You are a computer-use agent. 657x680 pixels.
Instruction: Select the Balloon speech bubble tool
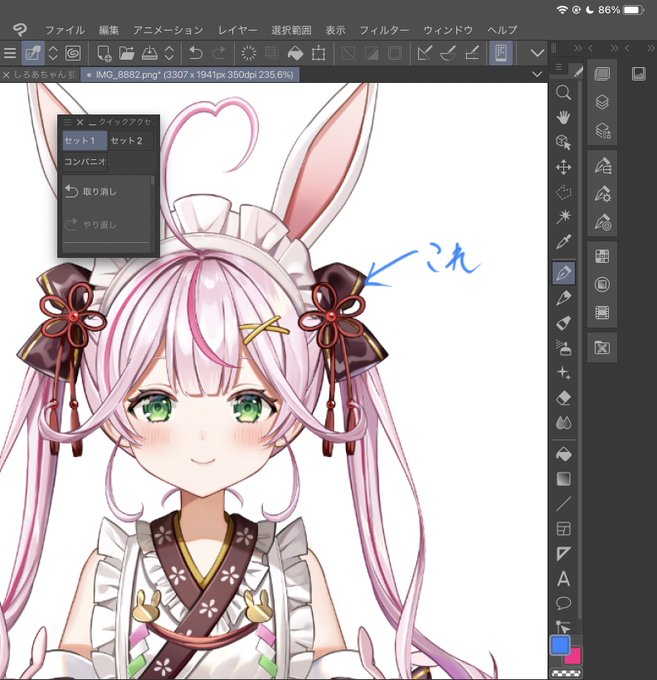click(563, 603)
